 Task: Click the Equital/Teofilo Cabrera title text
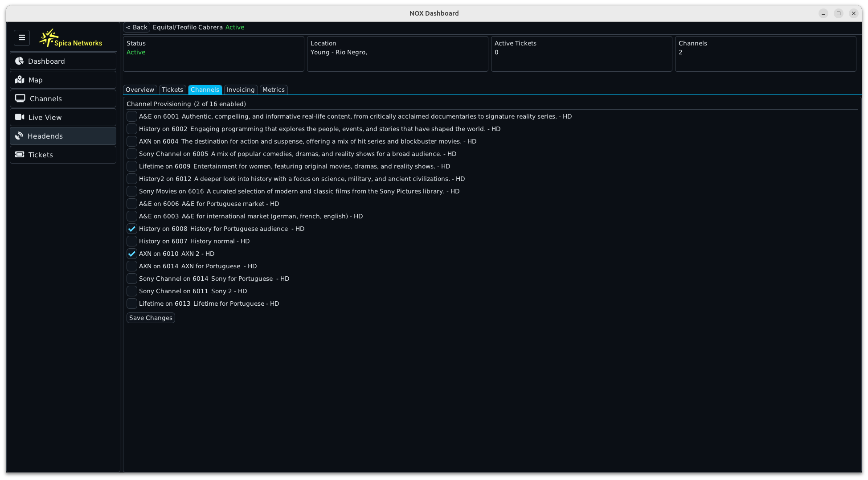[188, 27]
